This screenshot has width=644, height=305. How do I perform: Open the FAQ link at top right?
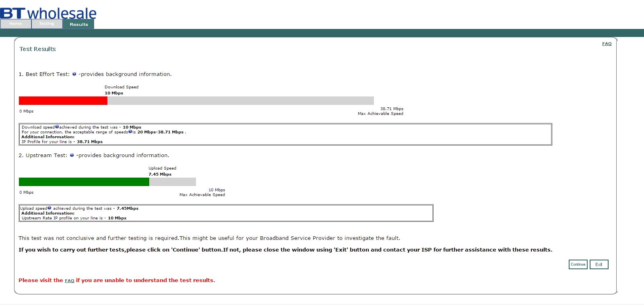click(x=607, y=44)
